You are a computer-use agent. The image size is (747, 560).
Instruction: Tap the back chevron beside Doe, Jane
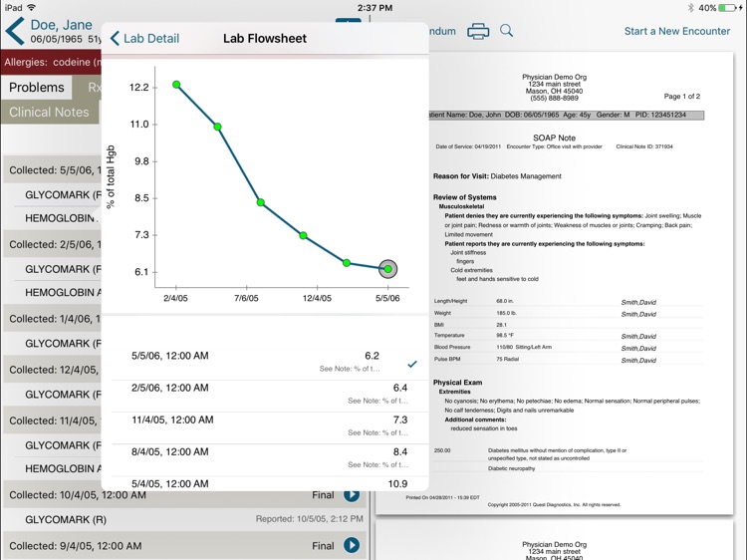14,31
